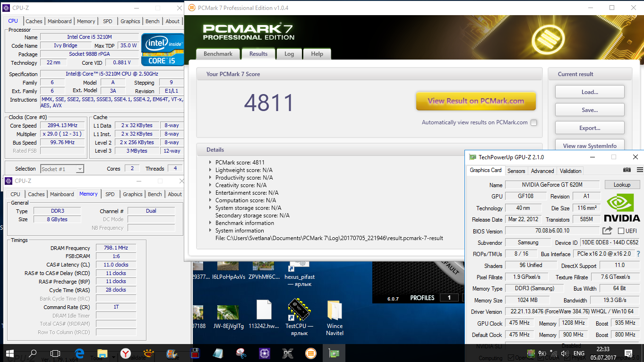The image size is (644, 362).
Task: Open Yandex Browser from the taskbar
Action: (x=125, y=353)
